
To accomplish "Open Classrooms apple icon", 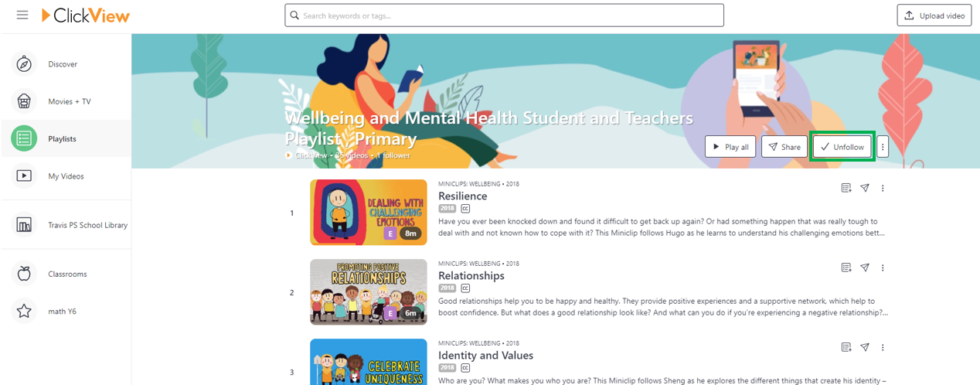I will click(x=24, y=274).
